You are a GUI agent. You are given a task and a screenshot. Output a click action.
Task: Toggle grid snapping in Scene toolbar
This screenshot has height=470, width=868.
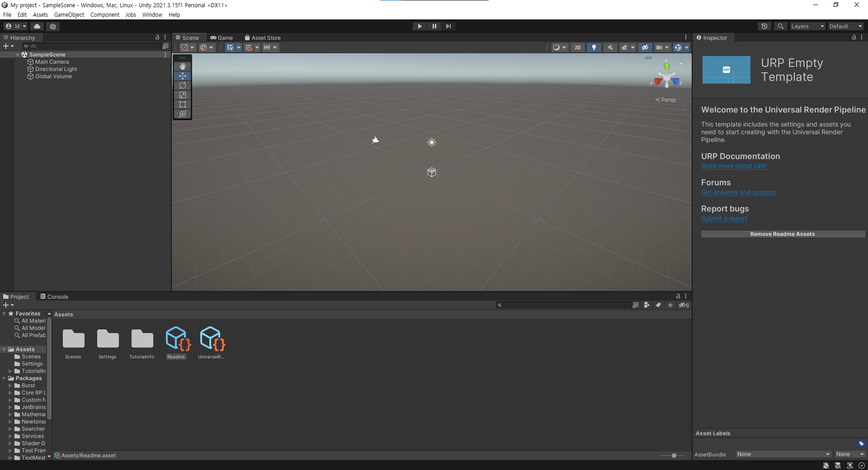click(249, 47)
